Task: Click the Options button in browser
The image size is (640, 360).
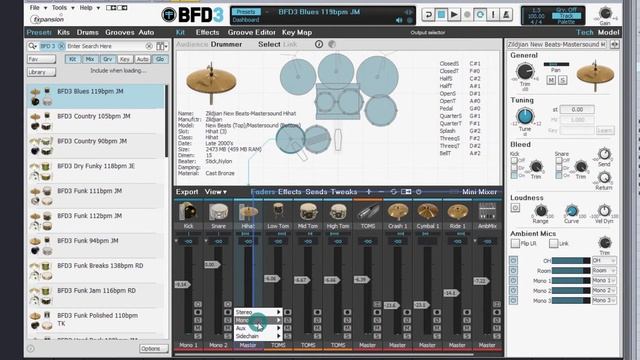Action: 153,349
